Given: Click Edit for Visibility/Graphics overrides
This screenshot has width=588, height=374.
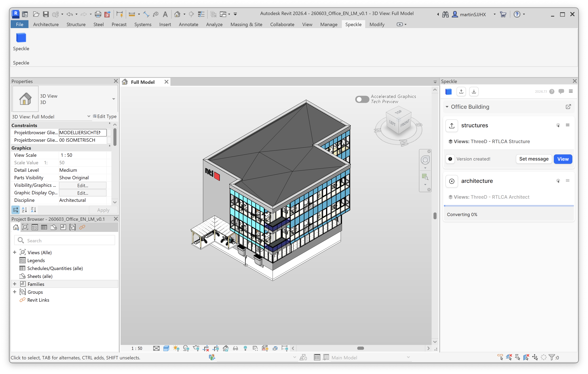Looking at the screenshot, I should click(82, 185).
